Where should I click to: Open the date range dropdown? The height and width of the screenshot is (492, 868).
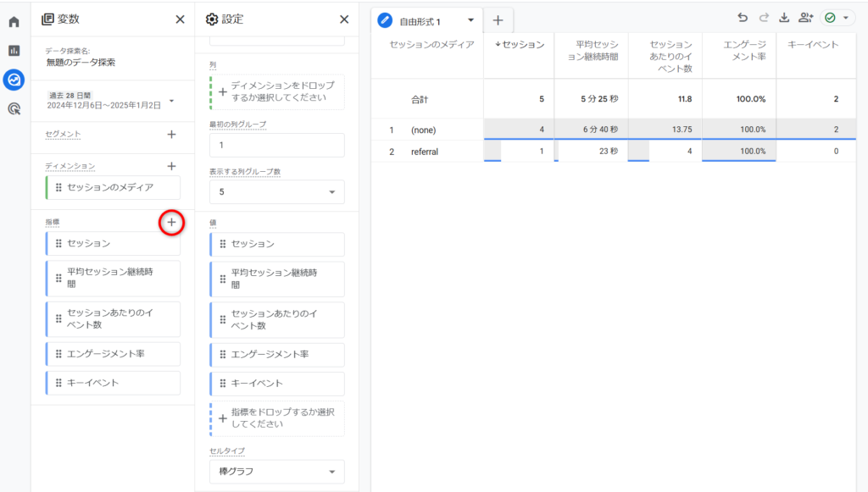click(x=172, y=101)
